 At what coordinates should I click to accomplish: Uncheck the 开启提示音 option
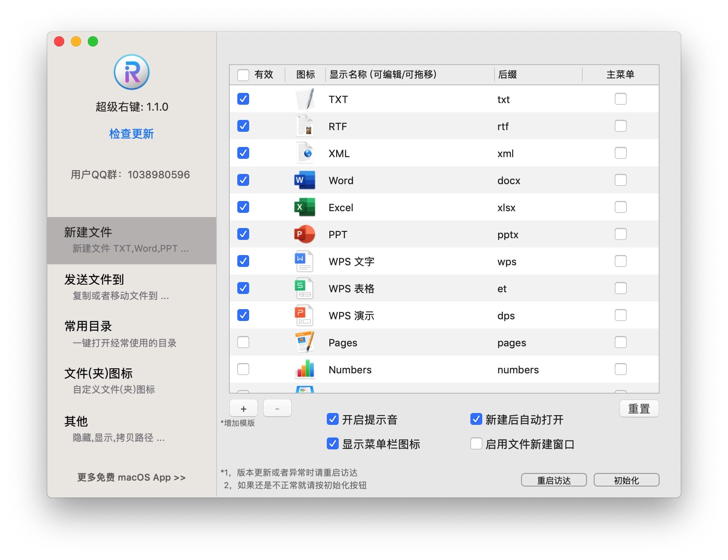click(333, 419)
